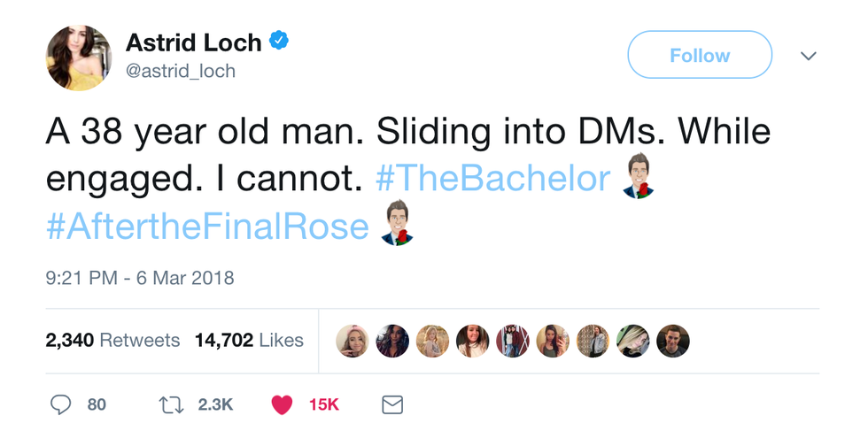Open the #AftertheFinalRose hashtag
The height and width of the screenshot is (446, 868).
207,227
